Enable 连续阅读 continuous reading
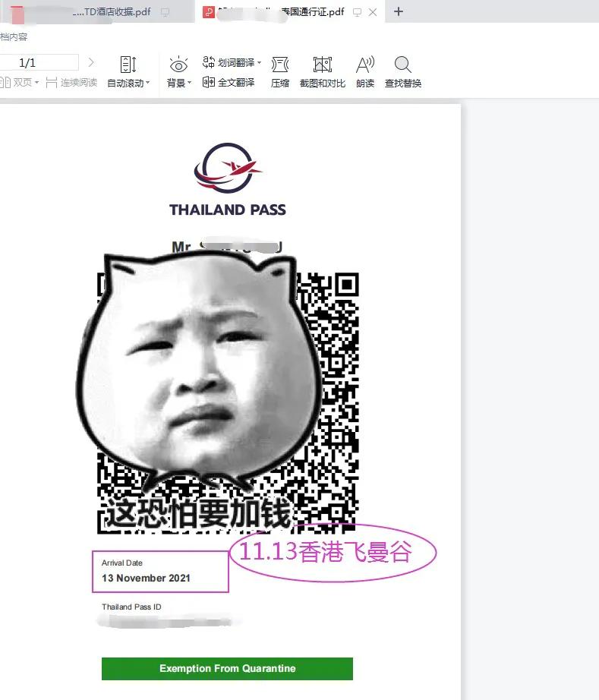This screenshot has width=599, height=700. click(71, 82)
